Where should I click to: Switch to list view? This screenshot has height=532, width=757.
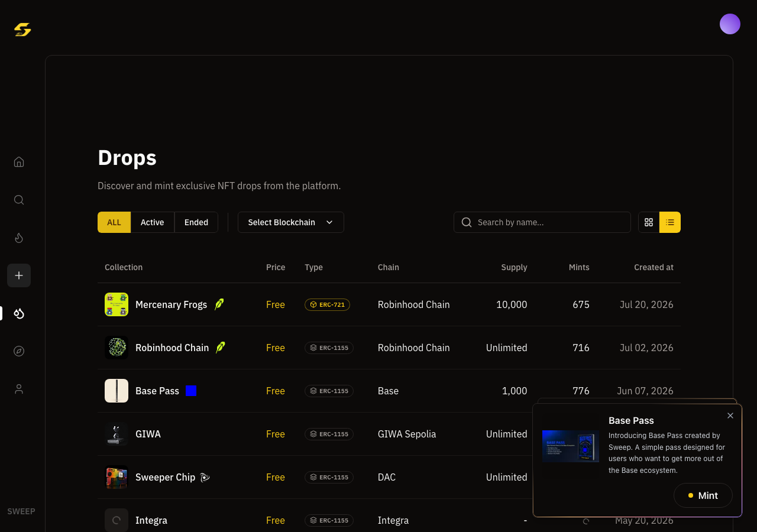[x=670, y=222]
